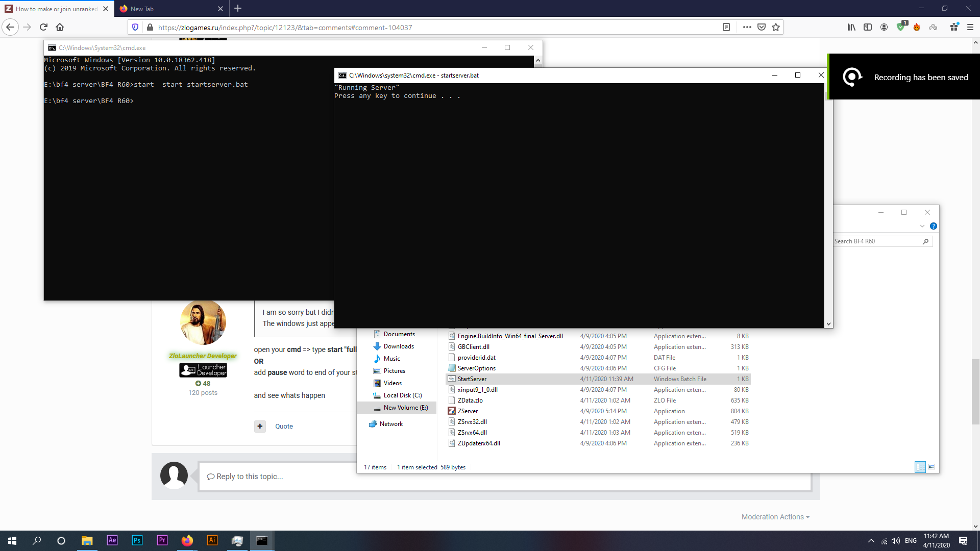980x551 pixels.
Task: Open File Explorer from taskbar
Action: coord(87,541)
